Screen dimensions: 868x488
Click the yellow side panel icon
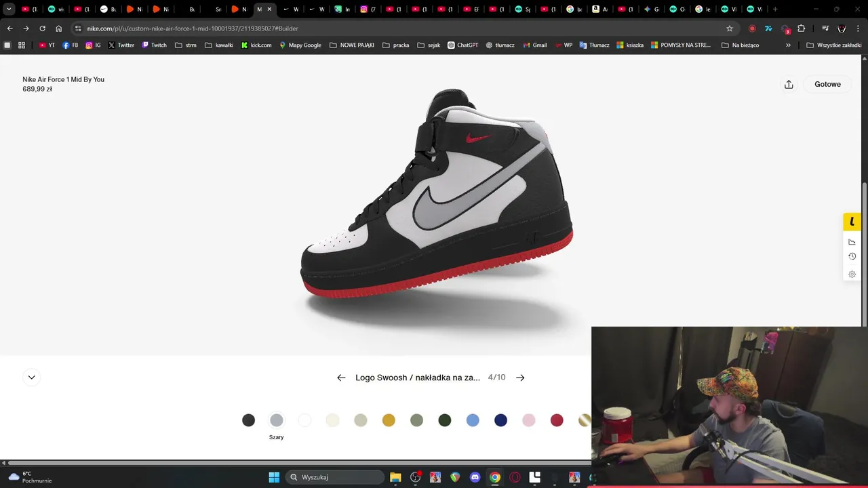852,222
